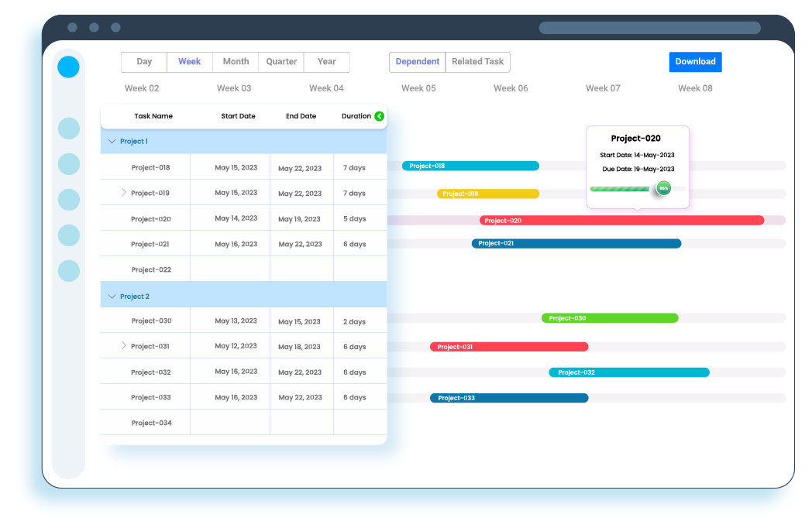Switch to the Month view
The height and width of the screenshot is (528, 812).
tap(236, 61)
